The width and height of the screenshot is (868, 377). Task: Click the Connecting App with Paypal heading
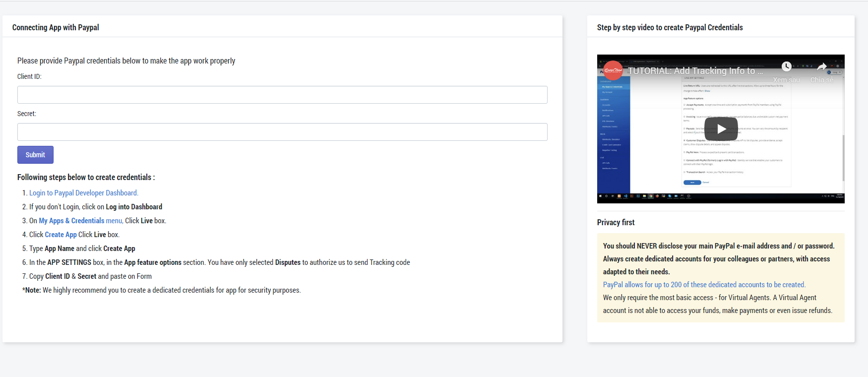click(x=56, y=27)
